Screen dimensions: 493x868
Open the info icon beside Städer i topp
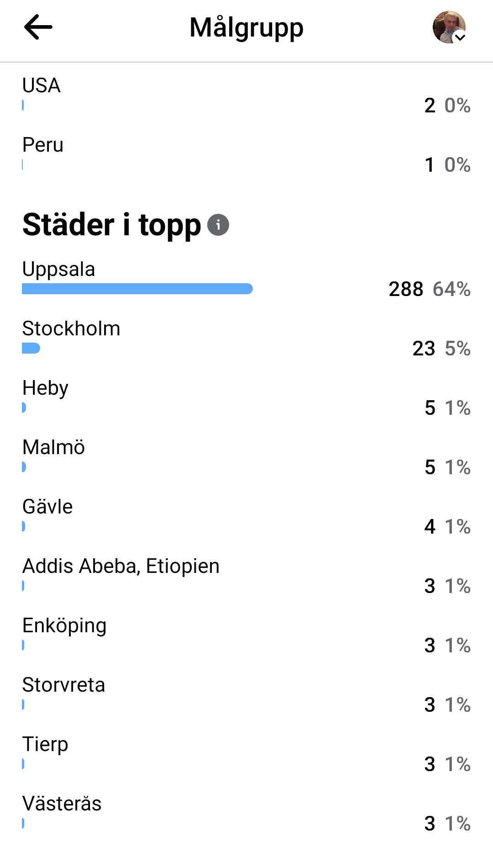pos(218,225)
